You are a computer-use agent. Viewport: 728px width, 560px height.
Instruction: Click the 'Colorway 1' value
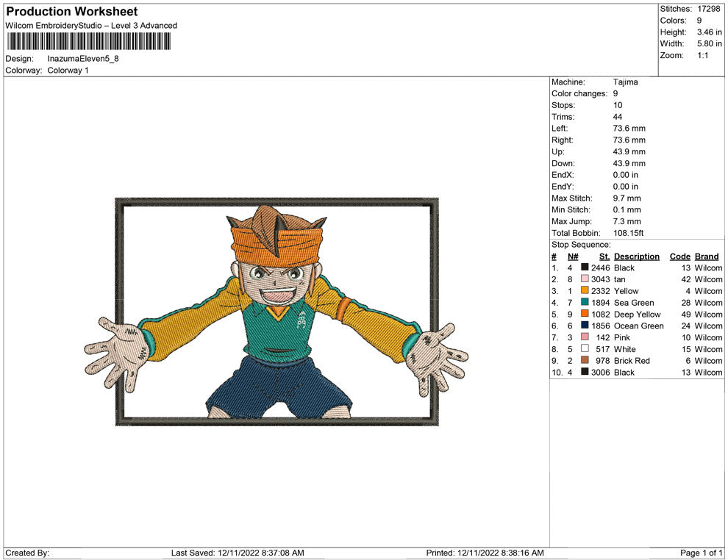pyautogui.click(x=68, y=71)
